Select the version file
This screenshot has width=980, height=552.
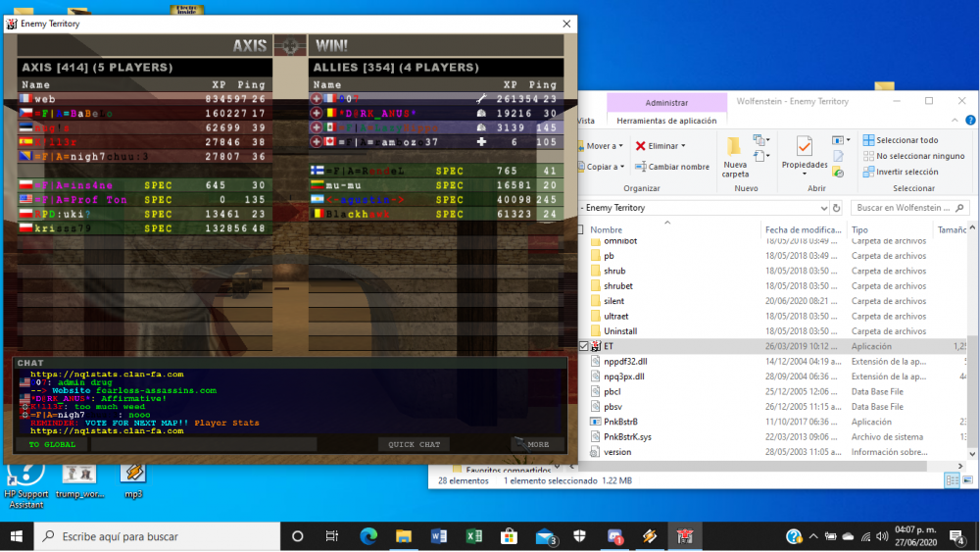click(x=616, y=452)
